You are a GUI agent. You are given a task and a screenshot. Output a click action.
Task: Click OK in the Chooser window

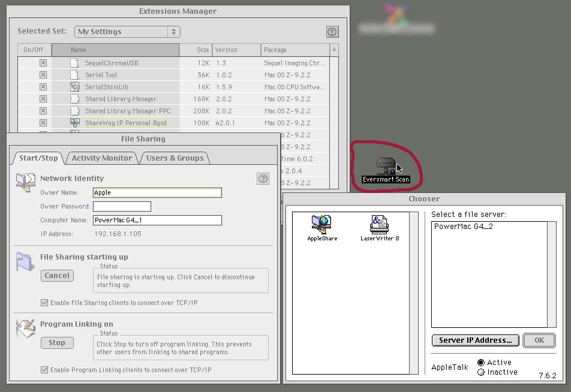click(x=539, y=340)
